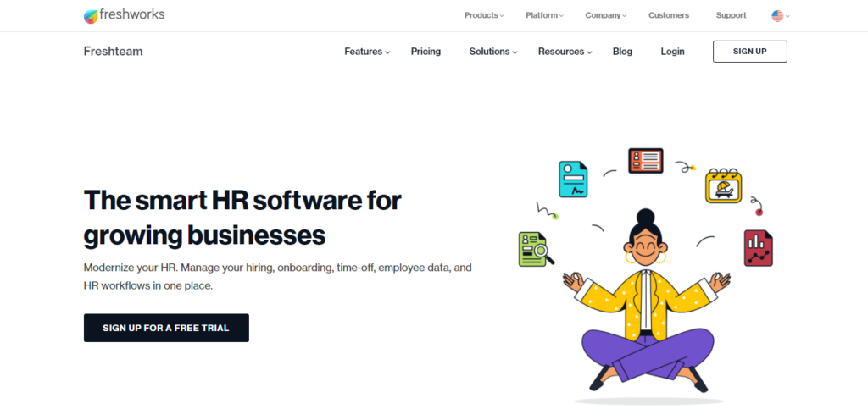Click the orange ID card icon
Screen dimensions: 868x420
[x=645, y=160]
